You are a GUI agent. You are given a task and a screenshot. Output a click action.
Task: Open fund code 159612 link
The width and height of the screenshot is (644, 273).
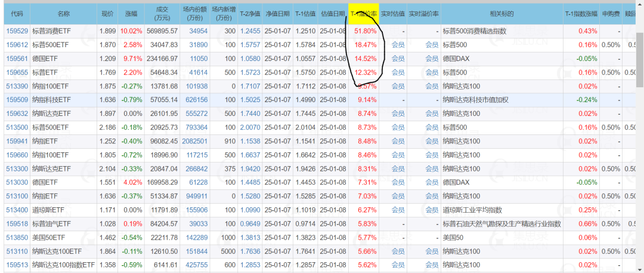(x=17, y=44)
